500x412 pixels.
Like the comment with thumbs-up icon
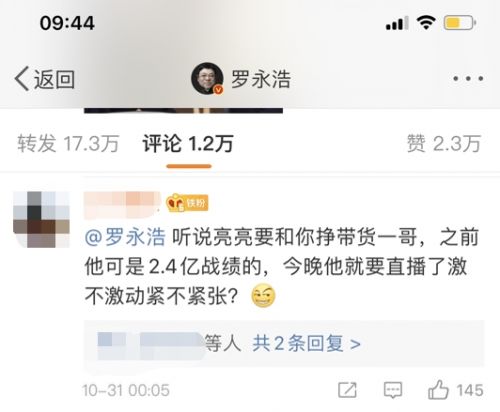pyautogui.click(x=438, y=389)
